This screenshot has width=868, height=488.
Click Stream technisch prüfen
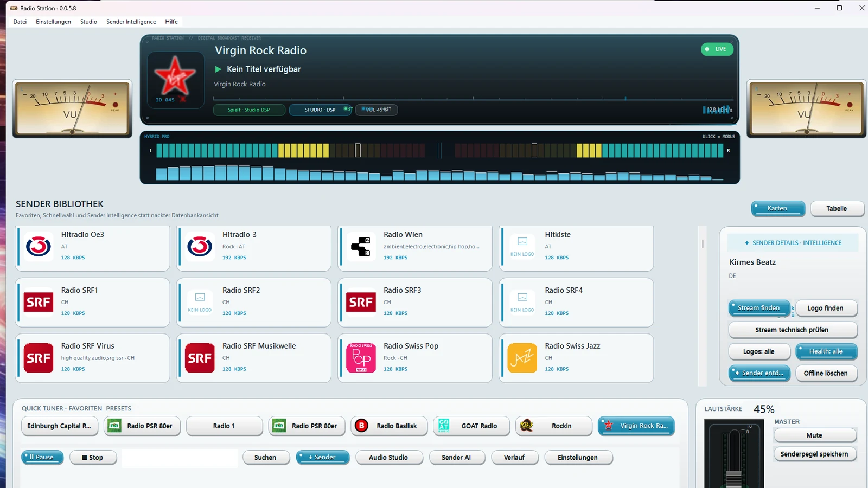[x=793, y=330]
